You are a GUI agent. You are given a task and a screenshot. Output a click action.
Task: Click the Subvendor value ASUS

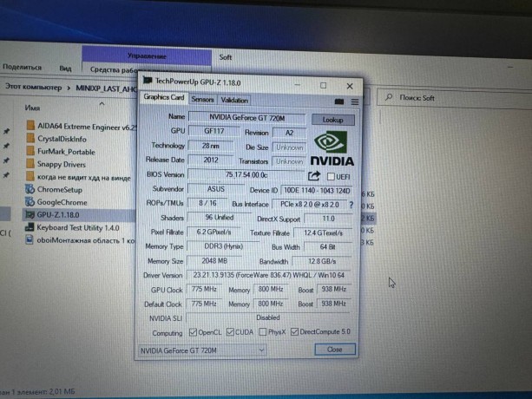(216, 189)
